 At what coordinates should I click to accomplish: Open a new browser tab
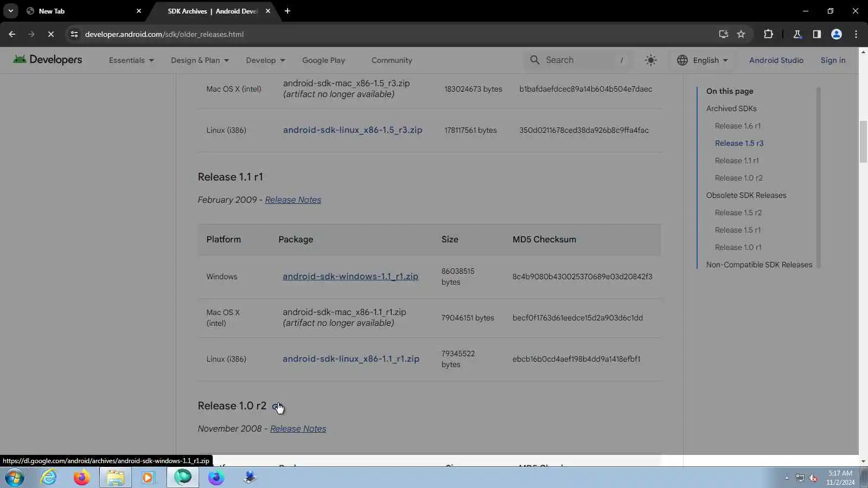click(288, 11)
